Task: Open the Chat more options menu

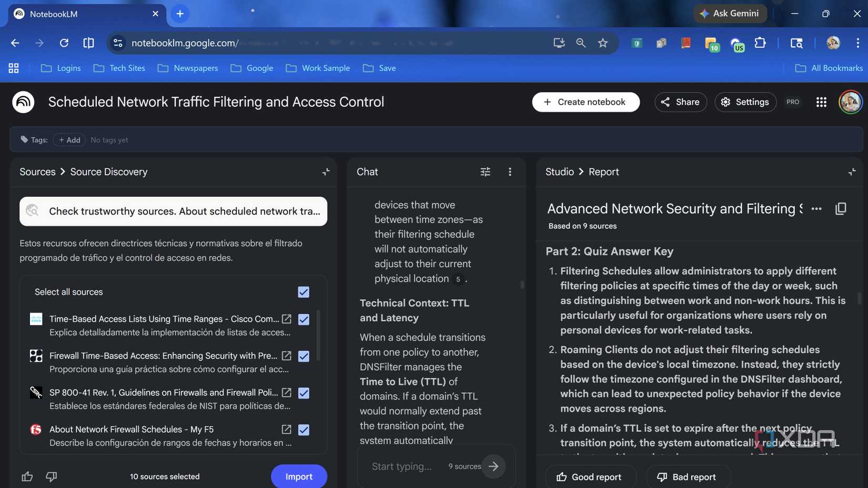Action: 510,172
